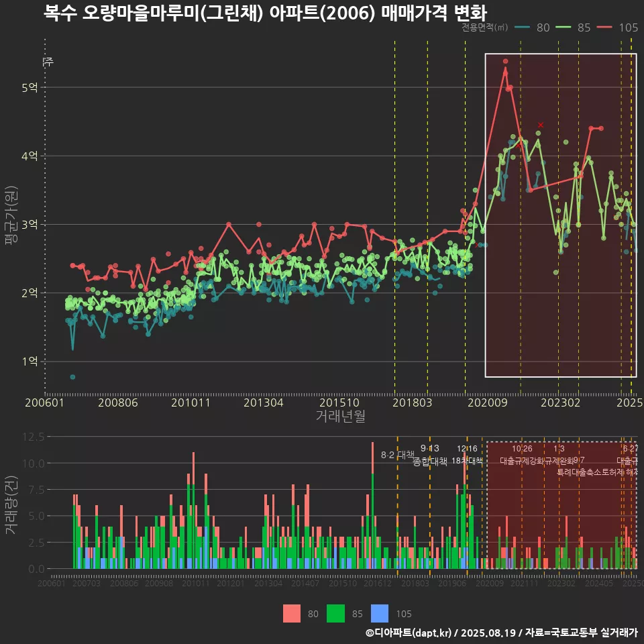Image resolution: width=644 pixels, height=644 pixels.
Task: Click the 거래량(건) axis title
Action: click(11, 506)
